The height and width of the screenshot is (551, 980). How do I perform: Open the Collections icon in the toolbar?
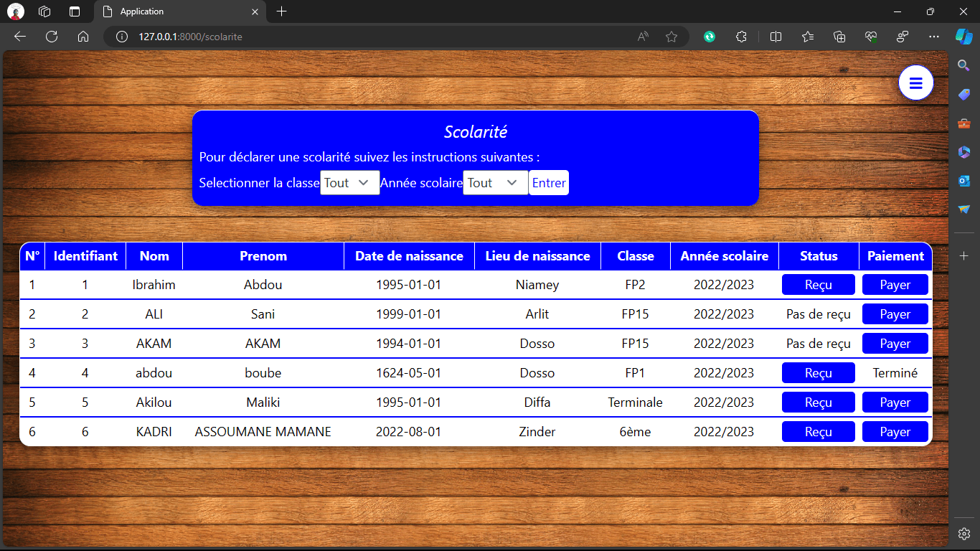pyautogui.click(x=839, y=37)
